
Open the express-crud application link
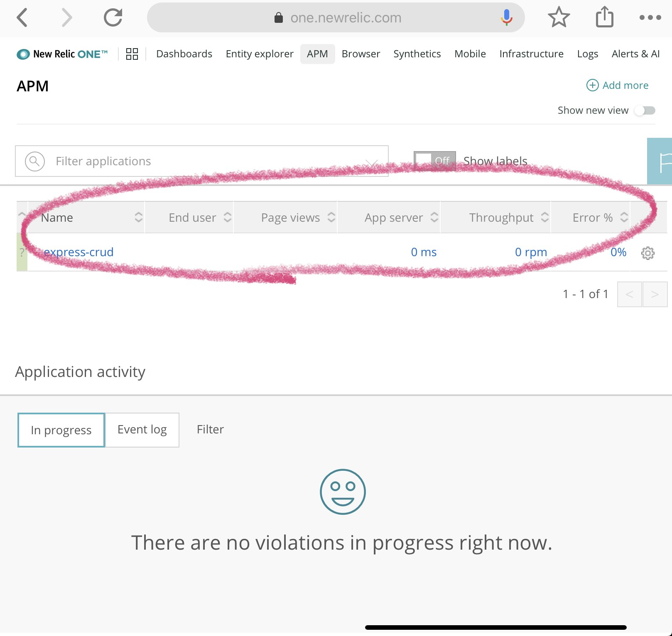[78, 252]
